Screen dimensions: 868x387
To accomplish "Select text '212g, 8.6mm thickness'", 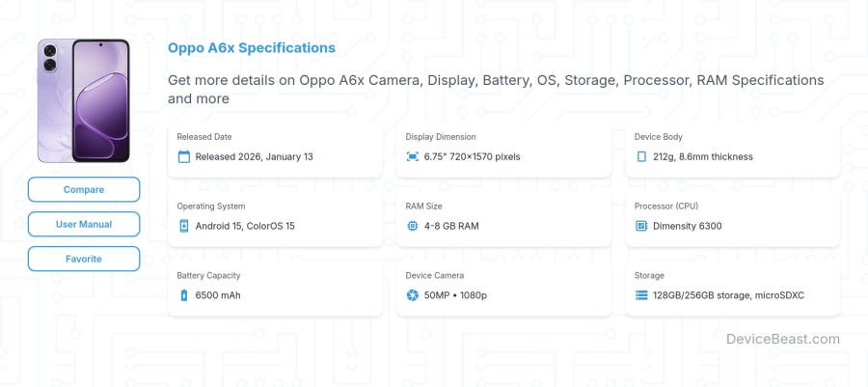I will point(702,156).
